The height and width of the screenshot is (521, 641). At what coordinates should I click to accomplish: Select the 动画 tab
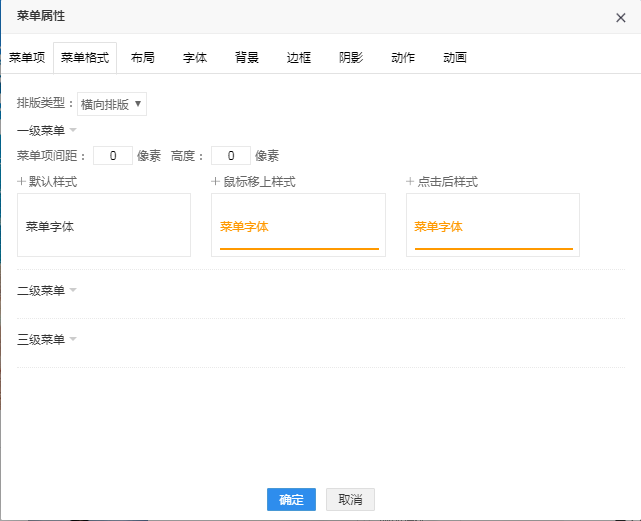click(455, 58)
